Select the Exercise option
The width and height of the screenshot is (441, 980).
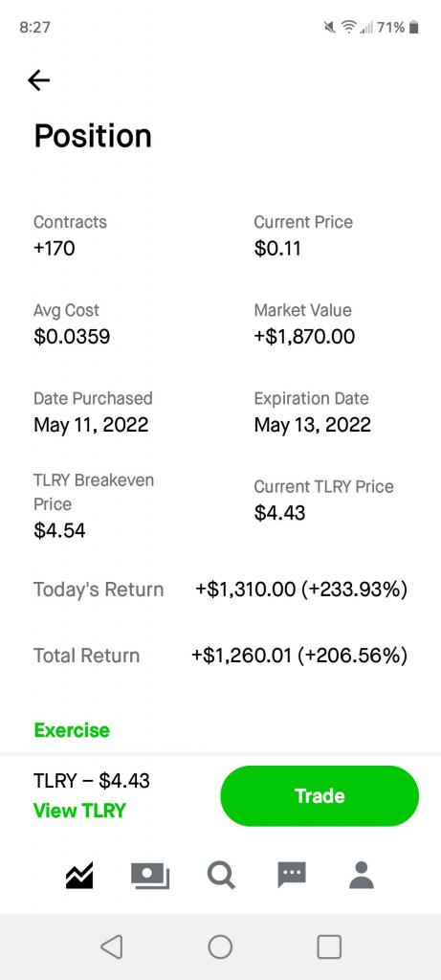pos(72,730)
